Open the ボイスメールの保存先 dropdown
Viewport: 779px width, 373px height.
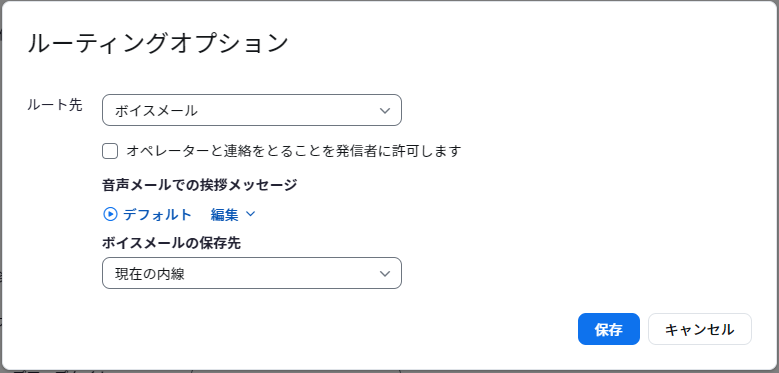click(252, 273)
